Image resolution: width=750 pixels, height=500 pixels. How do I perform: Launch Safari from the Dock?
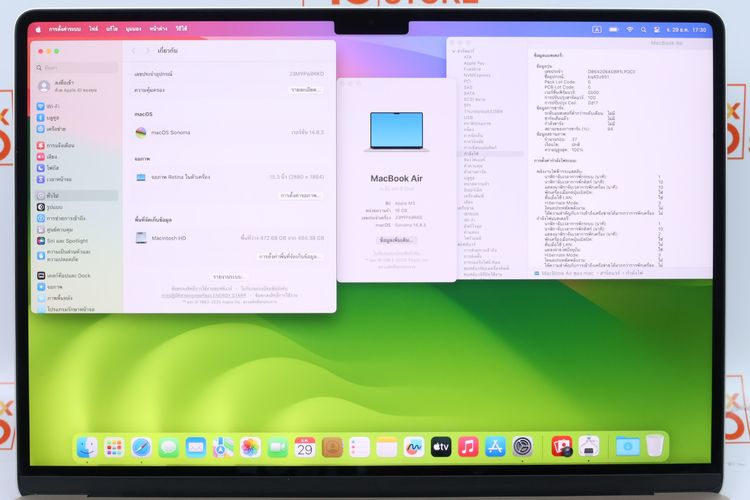tap(142, 447)
